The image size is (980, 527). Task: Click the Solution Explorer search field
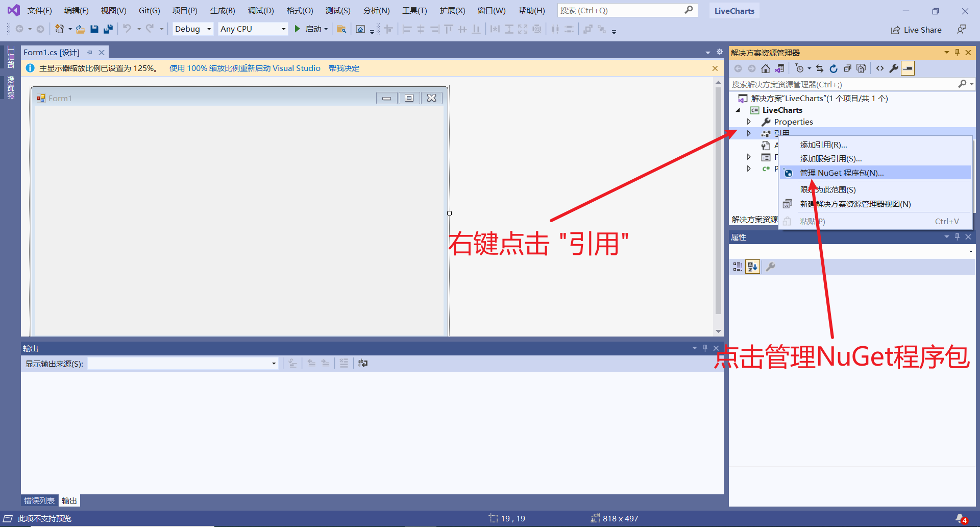click(x=852, y=84)
